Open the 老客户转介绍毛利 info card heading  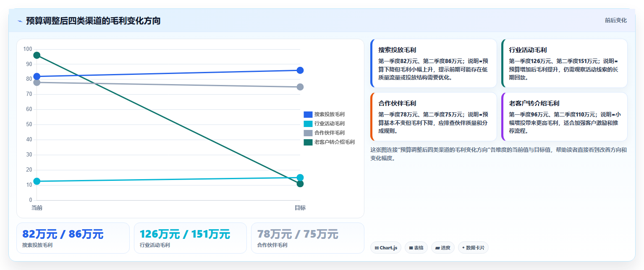[x=534, y=103]
